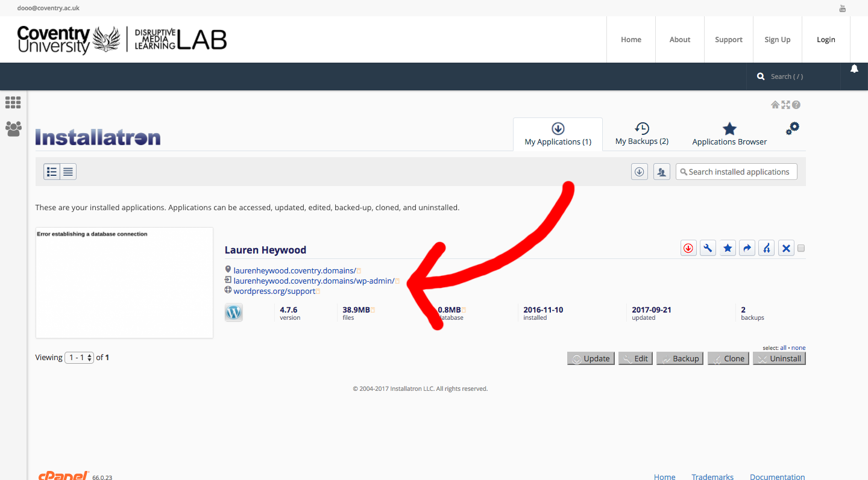This screenshot has width=868, height=480.
Task: Click wrench edit icon for Lauren Heywood
Action: click(x=708, y=248)
